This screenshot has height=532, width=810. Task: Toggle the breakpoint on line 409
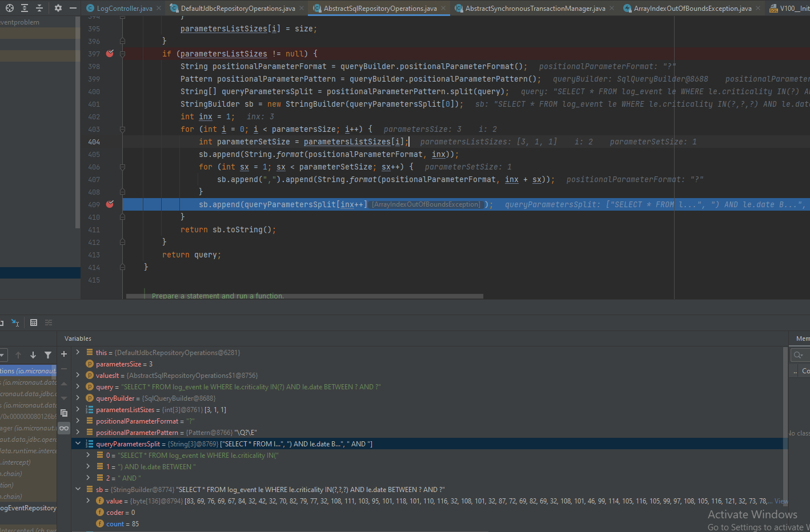pyautogui.click(x=110, y=204)
